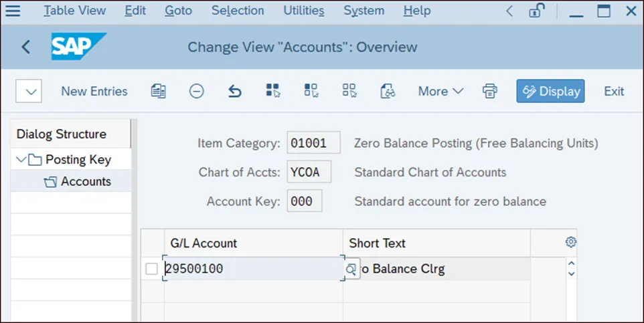Click the Undo Change arrow icon
Screen dimensions: 644x323
click(234, 92)
